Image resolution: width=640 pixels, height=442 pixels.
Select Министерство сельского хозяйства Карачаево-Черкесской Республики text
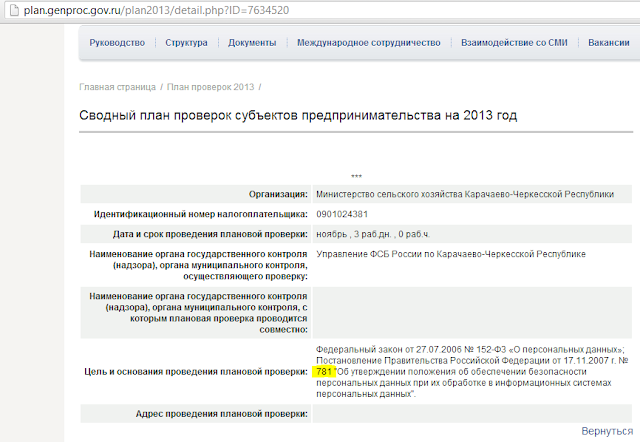[465, 194]
